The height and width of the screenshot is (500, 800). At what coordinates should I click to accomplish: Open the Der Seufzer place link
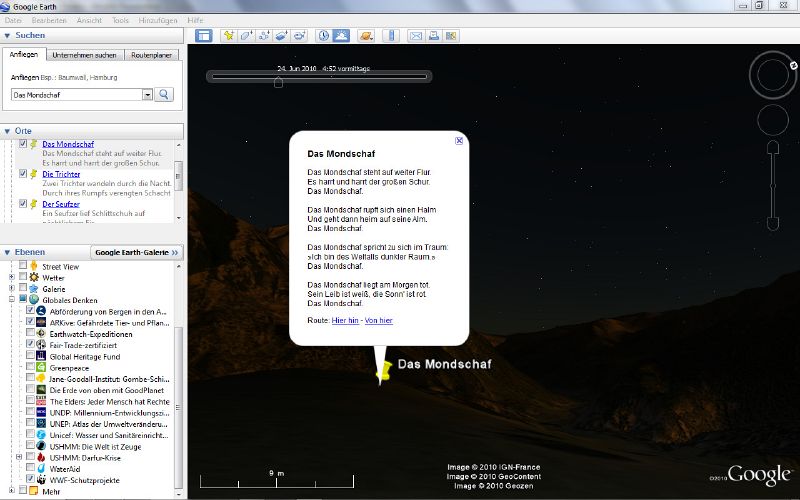pyautogui.click(x=61, y=204)
